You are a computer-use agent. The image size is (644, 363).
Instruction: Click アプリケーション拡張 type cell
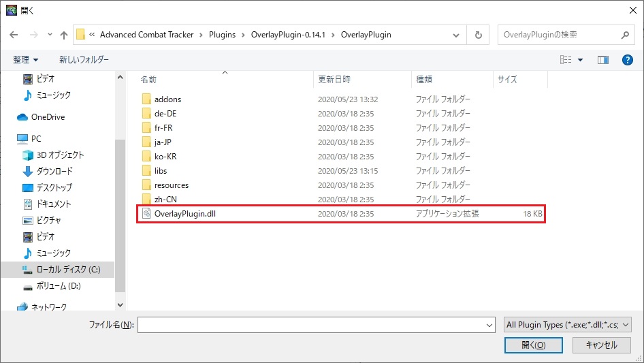(x=447, y=214)
